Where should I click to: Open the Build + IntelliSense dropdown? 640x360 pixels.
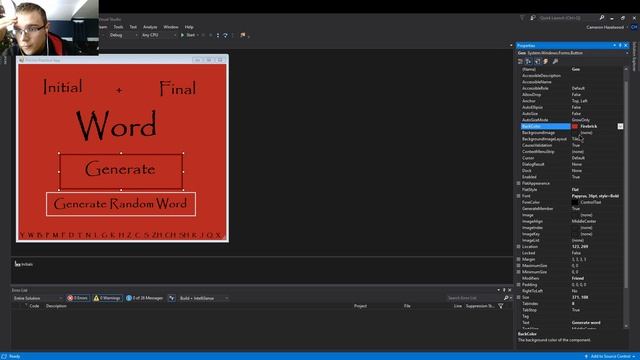(x=204, y=298)
